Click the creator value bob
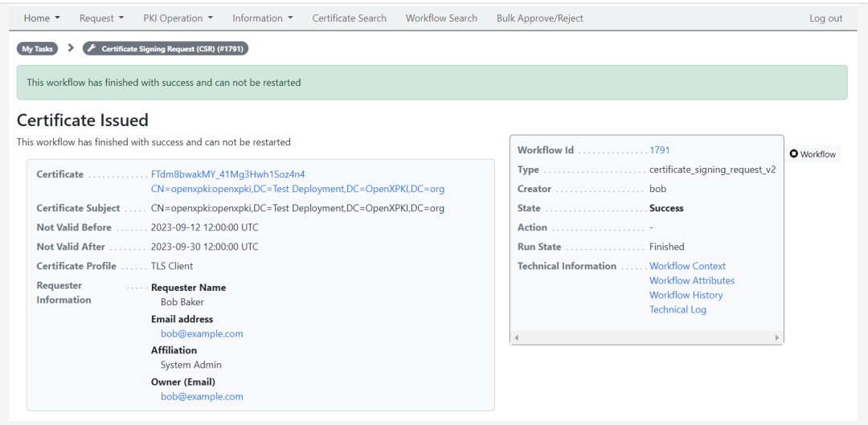Image resolution: width=868 pixels, height=425 pixels. click(657, 189)
